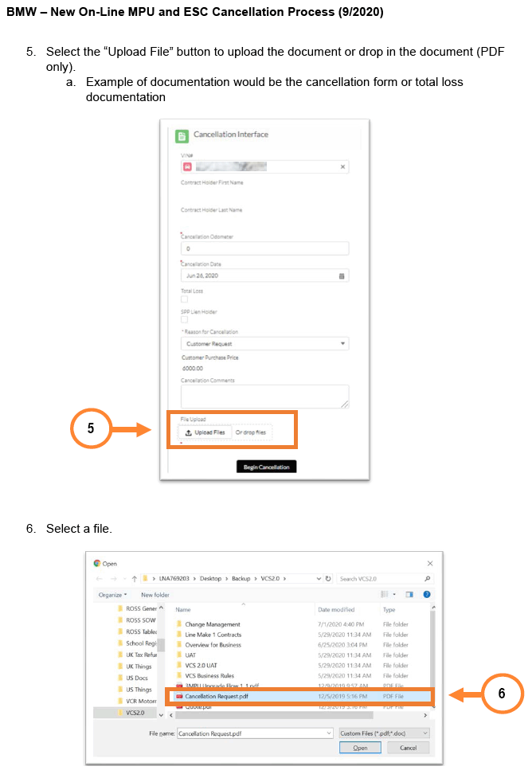The image size is (532, 774).
Task: Click the change view icon in dialog toolbar
Action: coord(385,595)
